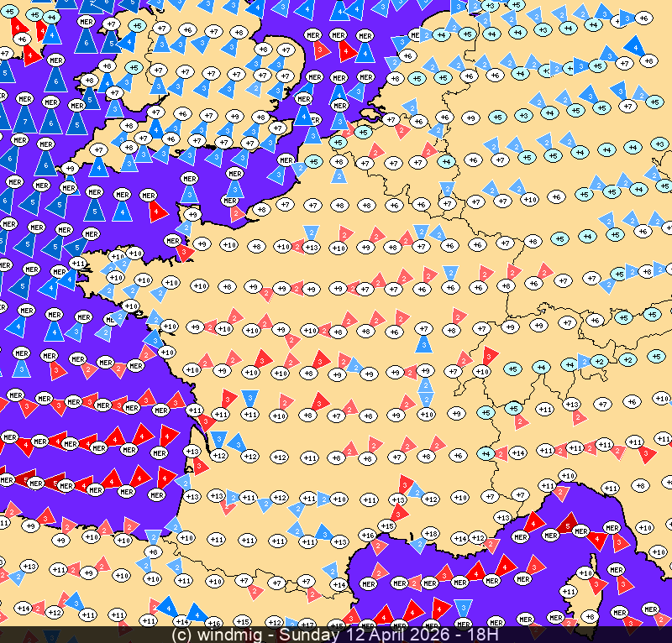Select red force 3 arrow above +10 near Switzerland

(490, 355)
